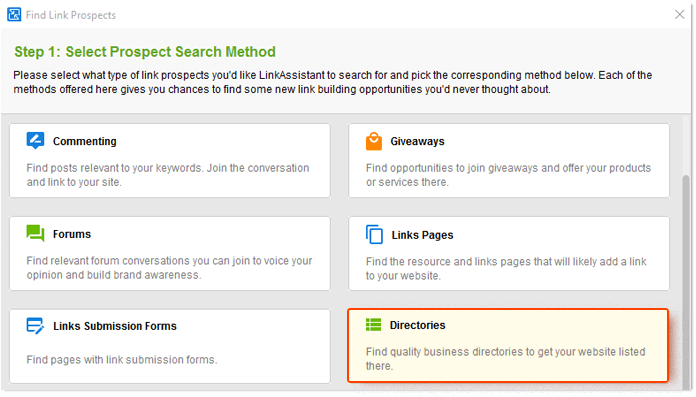696x397 pixels.
Task: Click the Directories description about business directories
Action: 506,359
